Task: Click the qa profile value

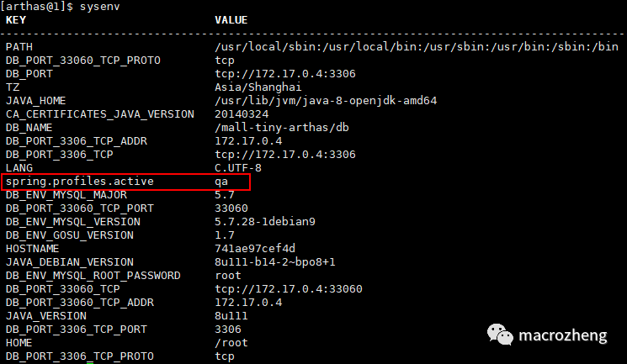Action: [x=221, y=182]
